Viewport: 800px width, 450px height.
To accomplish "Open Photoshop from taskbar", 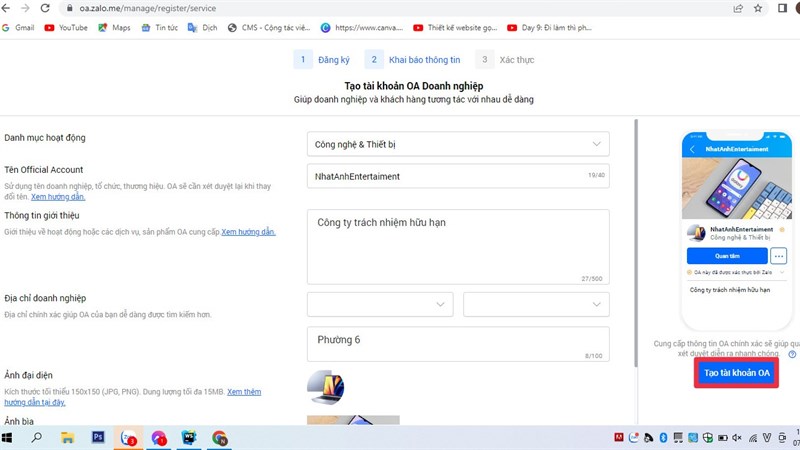I will 98,437.
